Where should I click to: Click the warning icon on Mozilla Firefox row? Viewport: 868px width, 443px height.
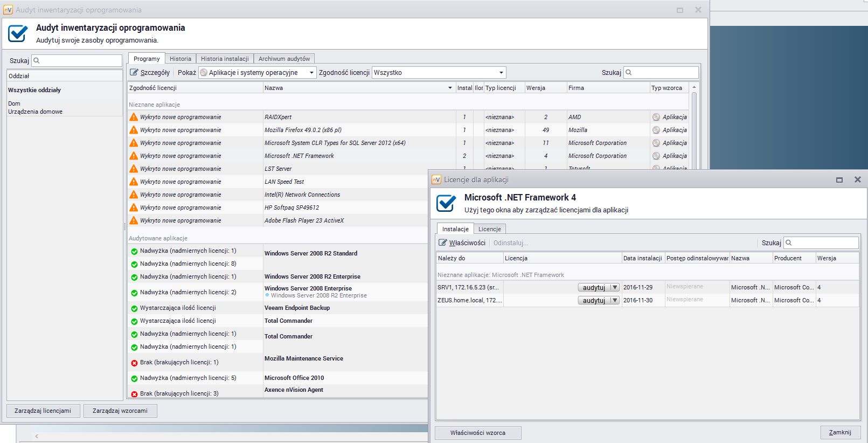pyautogui.click(x=134, y=130)
